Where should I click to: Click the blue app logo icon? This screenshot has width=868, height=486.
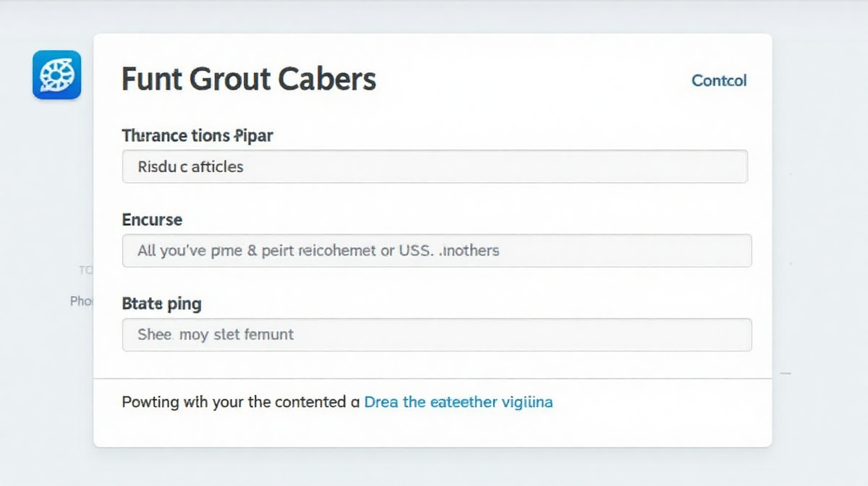pos(56,74)
